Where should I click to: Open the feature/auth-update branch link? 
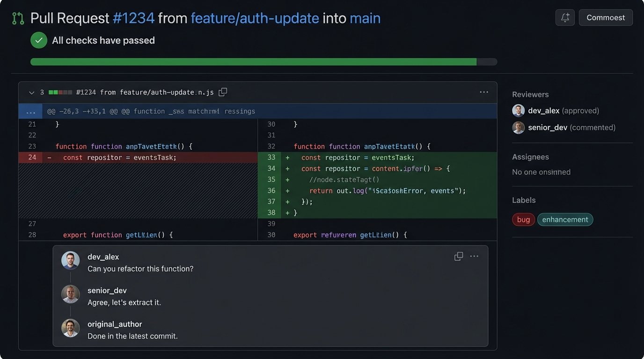coord(255,18)
